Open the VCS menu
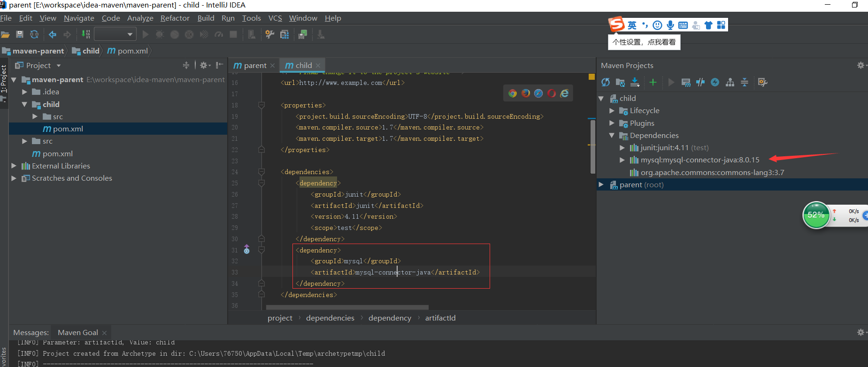The image size is (868, 367). 275,18
